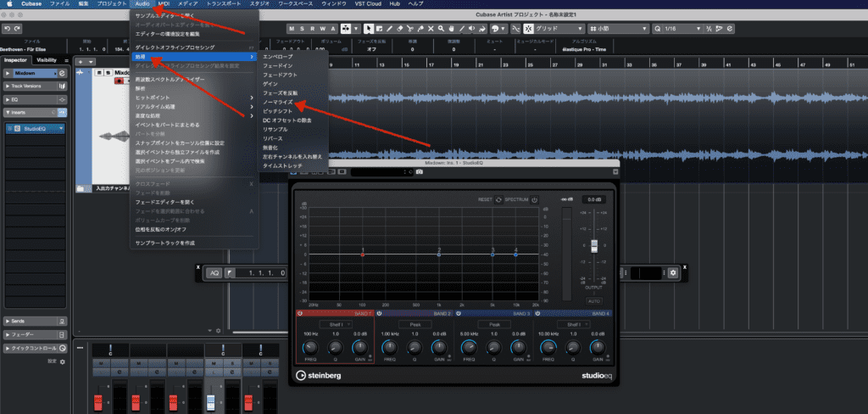Collapse the Inserts Inspector section
Image resolution: width=868 pixels, height=414 pixels.
pyautogui.click(x=7, y=113)
